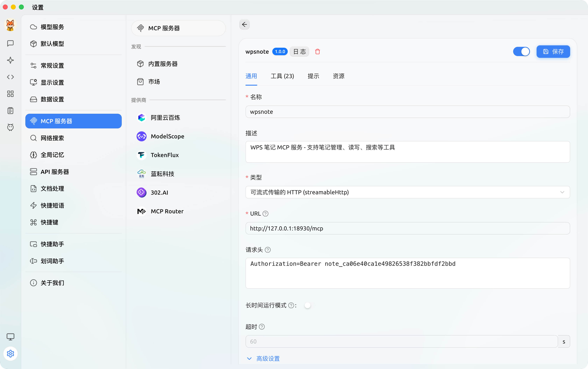Switch to the 资源 tab
Screen dimensions: 588x369
pyautogui.click(x=338, y=76)
